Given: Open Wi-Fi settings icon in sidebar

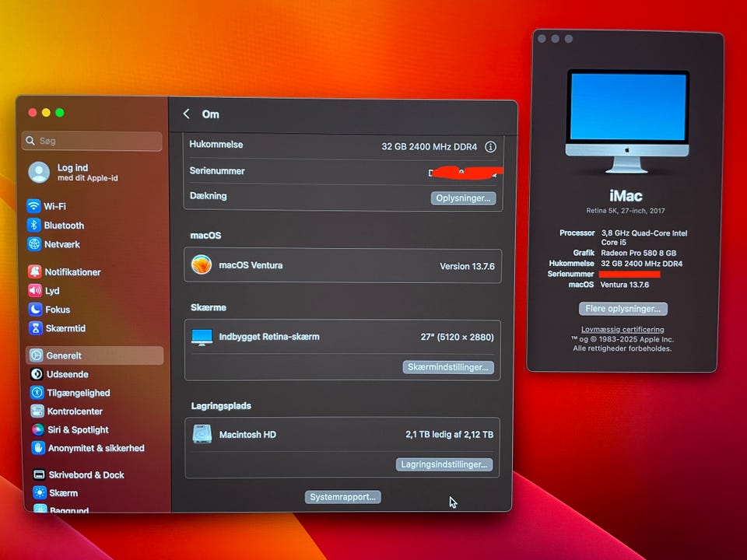Looking at the screenshot, I should (33, 206).
